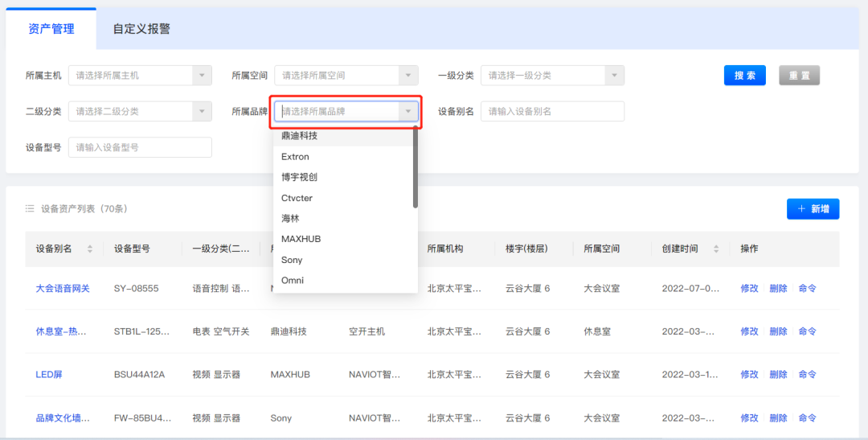Click 删除 for 休息室 row

pos(778,331)
